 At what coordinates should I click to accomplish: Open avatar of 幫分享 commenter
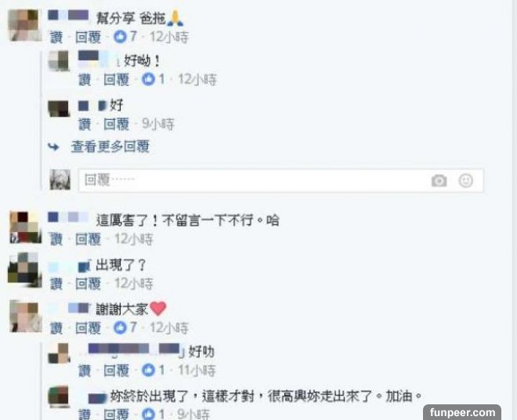(25, 25)
